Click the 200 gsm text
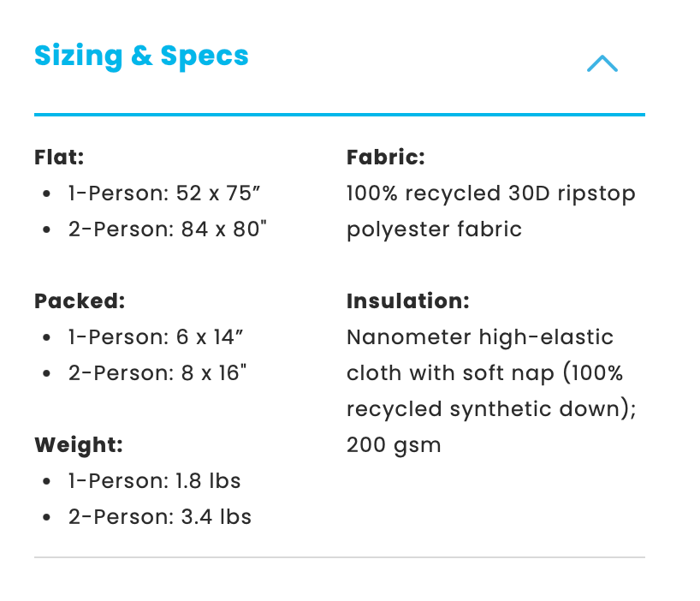 point(394,445)
